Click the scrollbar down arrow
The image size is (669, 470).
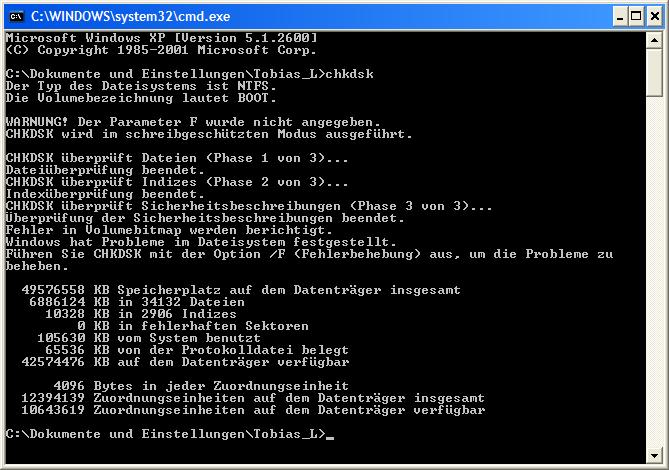coord(654,455)
